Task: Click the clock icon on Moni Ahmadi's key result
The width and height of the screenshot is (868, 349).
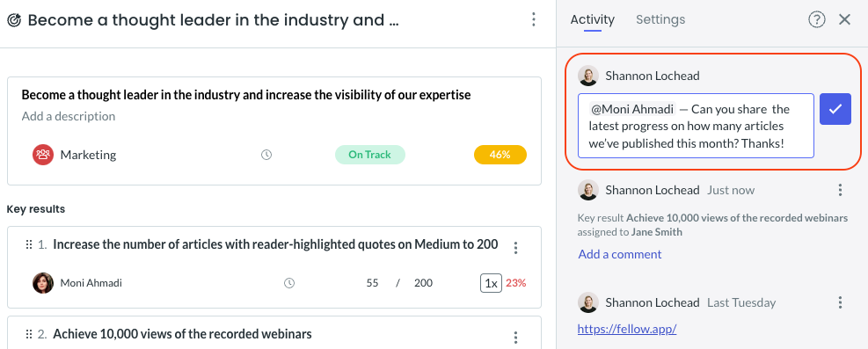Action: click(289, 283)
